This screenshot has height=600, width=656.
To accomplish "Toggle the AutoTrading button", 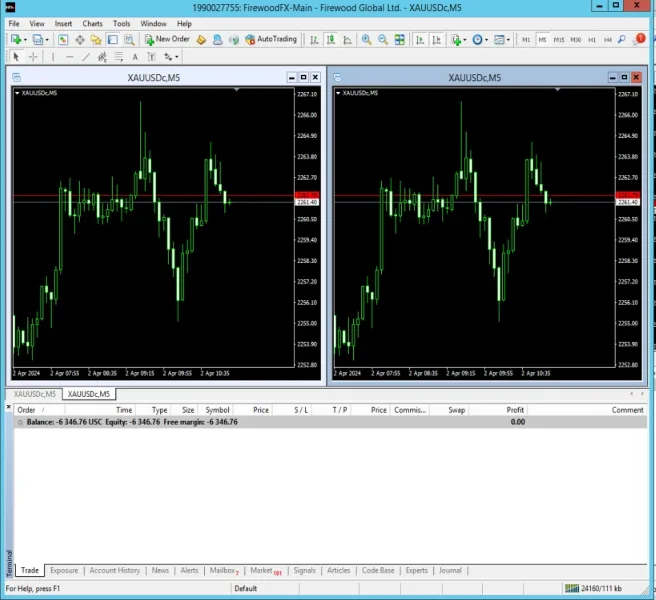I will pyautogui.click(x=271, y=39).
